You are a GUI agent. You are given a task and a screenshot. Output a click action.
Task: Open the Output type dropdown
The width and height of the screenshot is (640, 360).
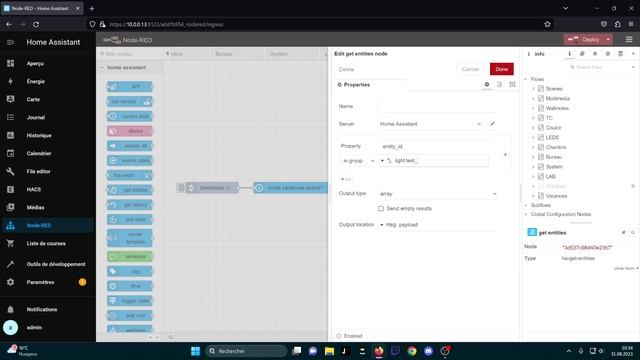click(x=438, y=194)
